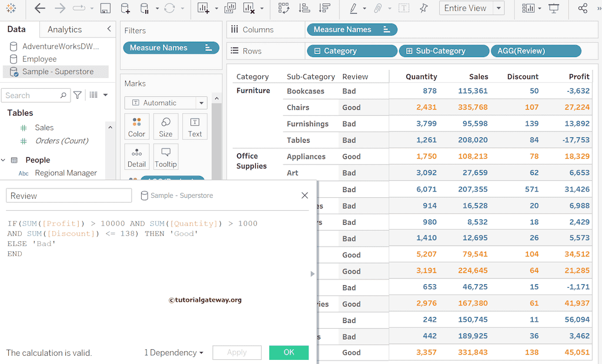Click the Apply button in the calculation editor
The height and width of the screenshot is (364, 602).
coord(237,352)
